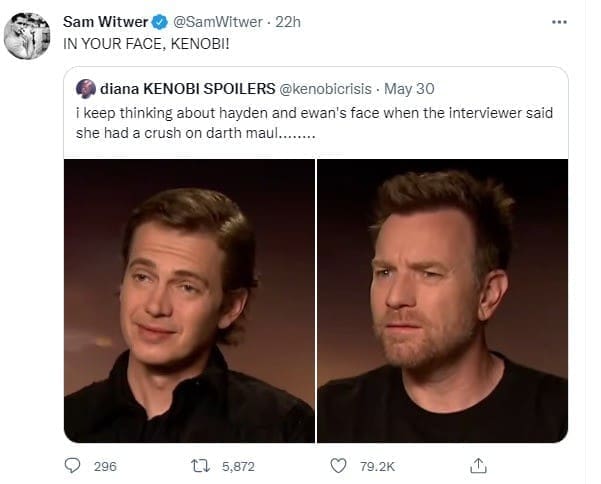Viewport: 601px width, 484px height.
Task: Click the 79.2K likes count
Action: click(379, 465)
